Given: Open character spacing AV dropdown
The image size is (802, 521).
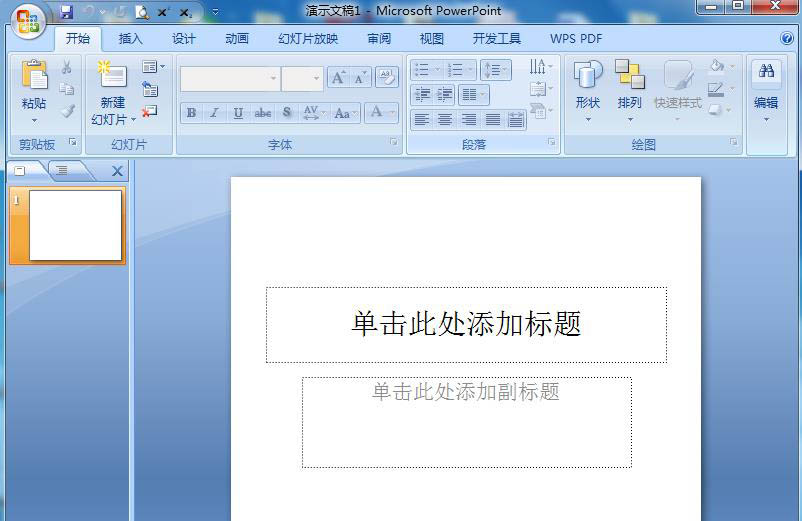Looking at the screenshot, I should click(314, 113).
